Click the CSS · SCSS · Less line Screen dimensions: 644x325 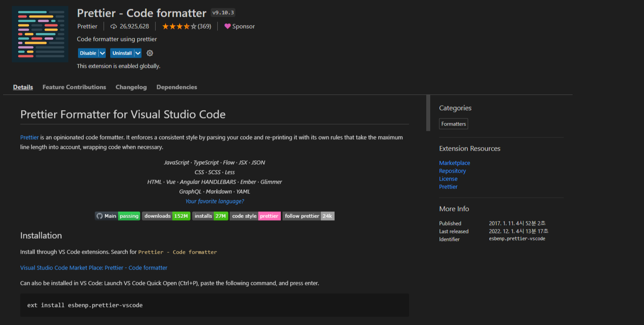(x=215, y=172)
